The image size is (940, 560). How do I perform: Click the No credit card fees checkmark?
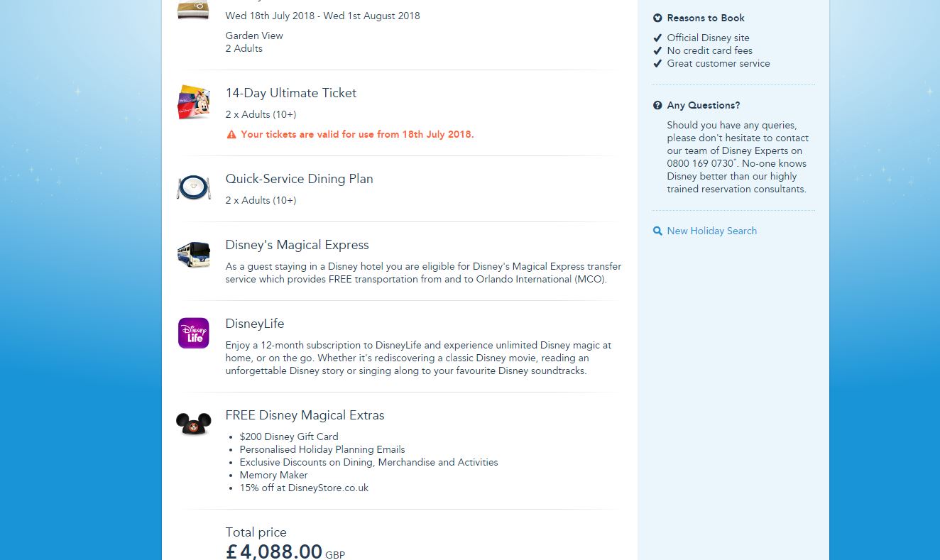[x=657, y=50]
